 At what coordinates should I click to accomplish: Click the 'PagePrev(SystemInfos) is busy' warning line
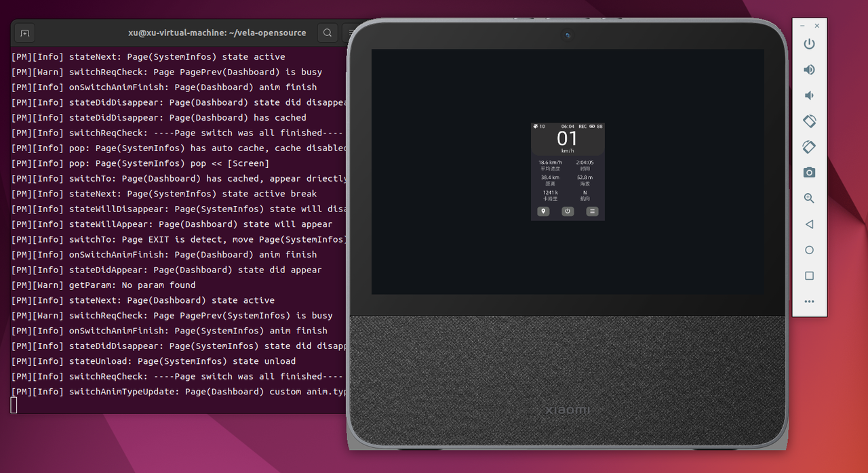(x=172, y=316)
